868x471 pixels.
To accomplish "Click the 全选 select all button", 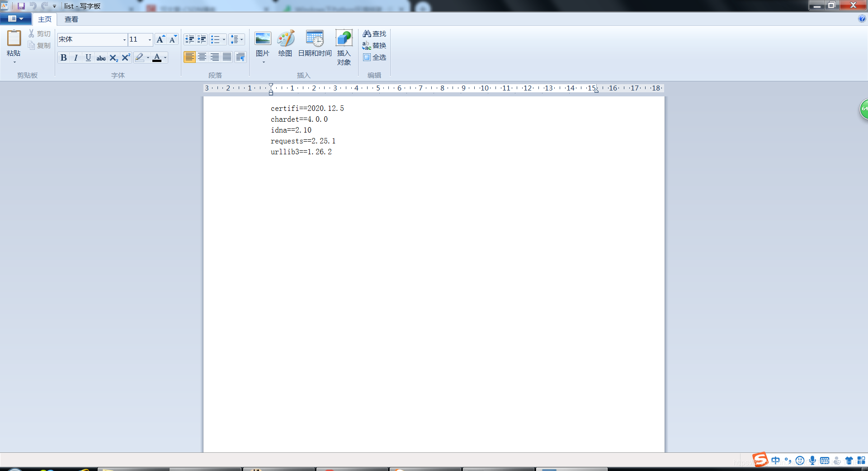I will pos(374,57).
